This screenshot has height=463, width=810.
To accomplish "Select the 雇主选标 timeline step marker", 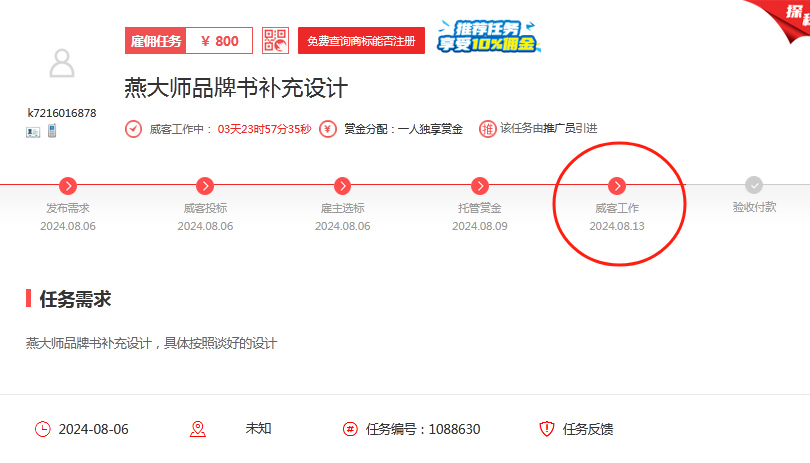I will [x=342, y=186].
